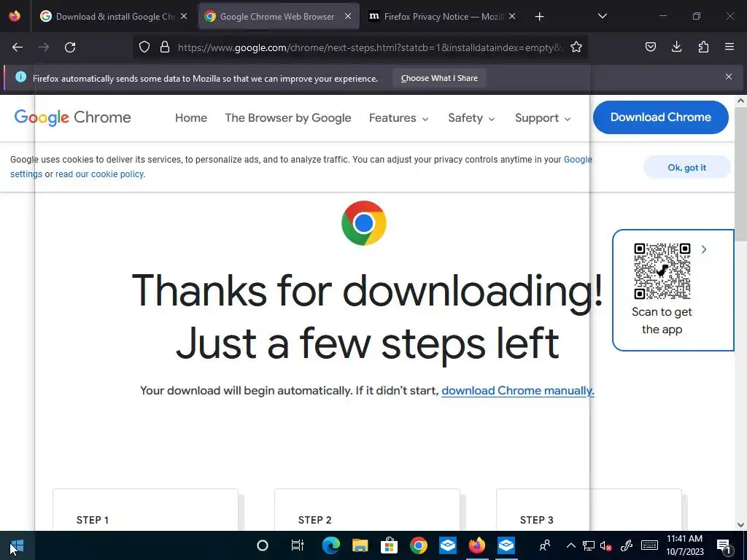Click the Download Chrome button
Screen dimensions: 747x560
pyautogui.click(x=661, y=117)
